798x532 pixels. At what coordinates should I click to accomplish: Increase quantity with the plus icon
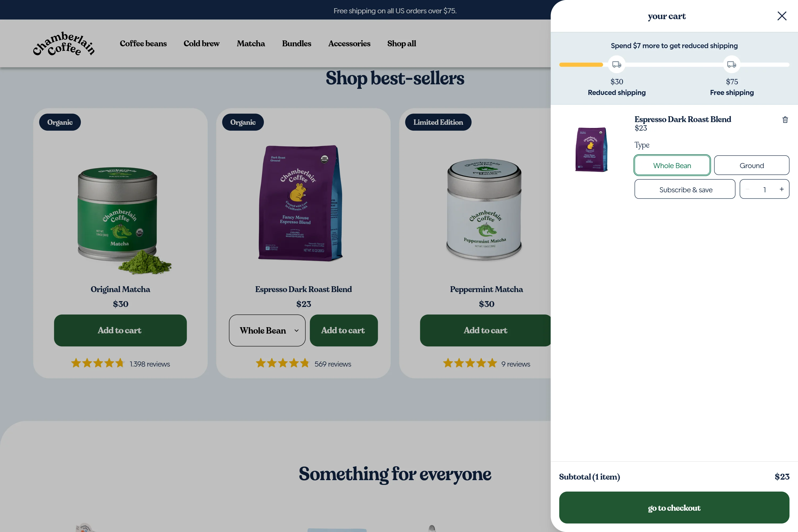click(782, 189)
